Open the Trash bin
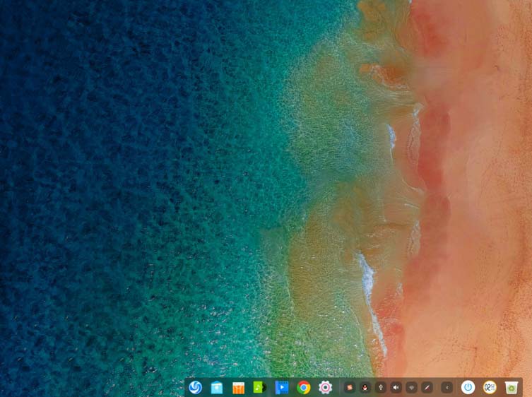 512,387
